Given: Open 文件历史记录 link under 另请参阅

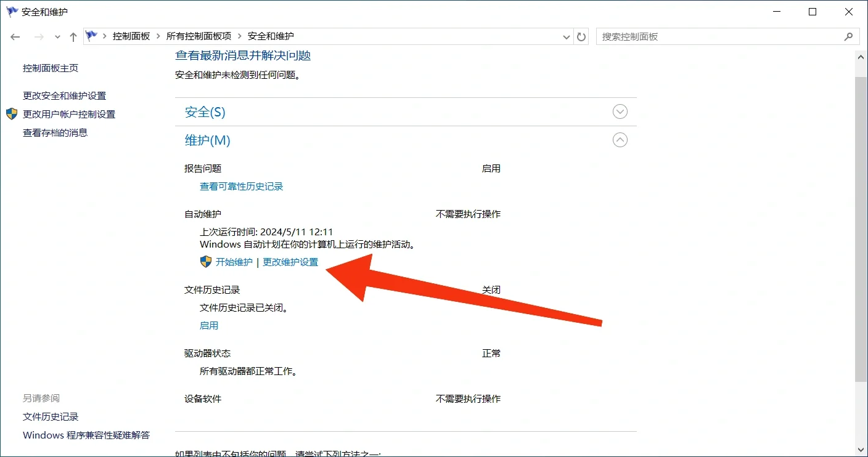Looking at the screenshot, I should pyautogui.click(x=51, y=417).
